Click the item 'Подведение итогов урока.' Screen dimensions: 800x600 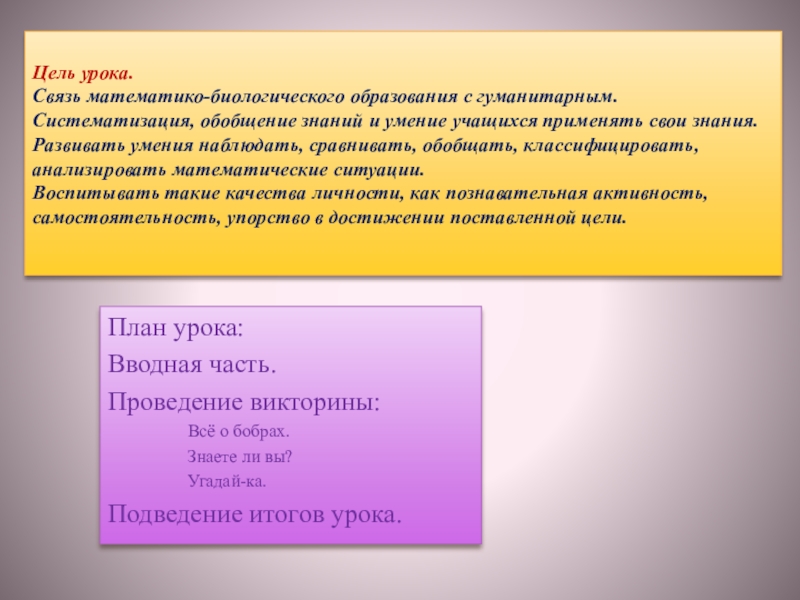tap(255, 514)
